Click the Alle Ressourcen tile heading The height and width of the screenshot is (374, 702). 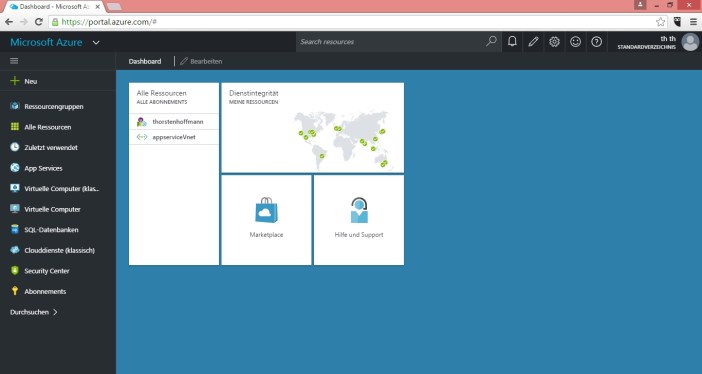click(x=161, y=93)
